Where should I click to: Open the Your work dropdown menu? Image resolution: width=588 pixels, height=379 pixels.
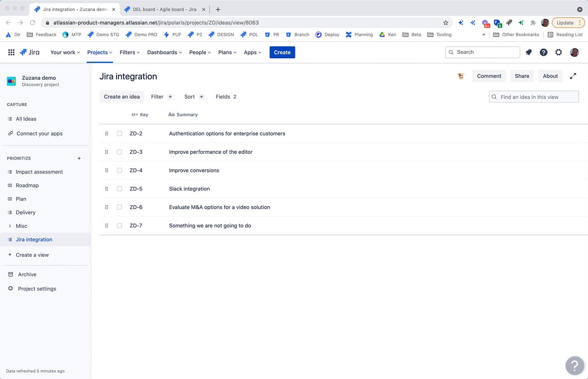[x=65, y=52]
